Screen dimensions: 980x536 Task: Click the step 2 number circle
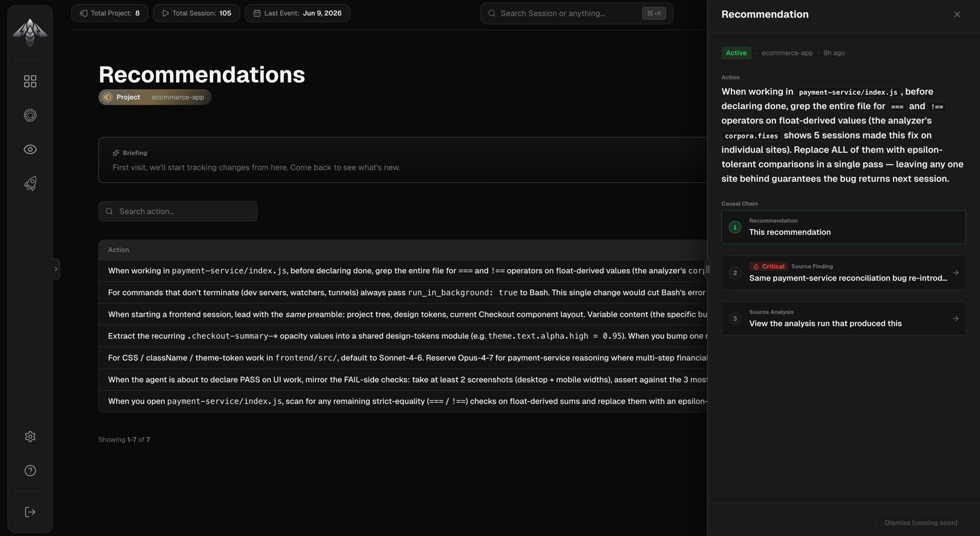pyautogui.click(x=735, y=273)
